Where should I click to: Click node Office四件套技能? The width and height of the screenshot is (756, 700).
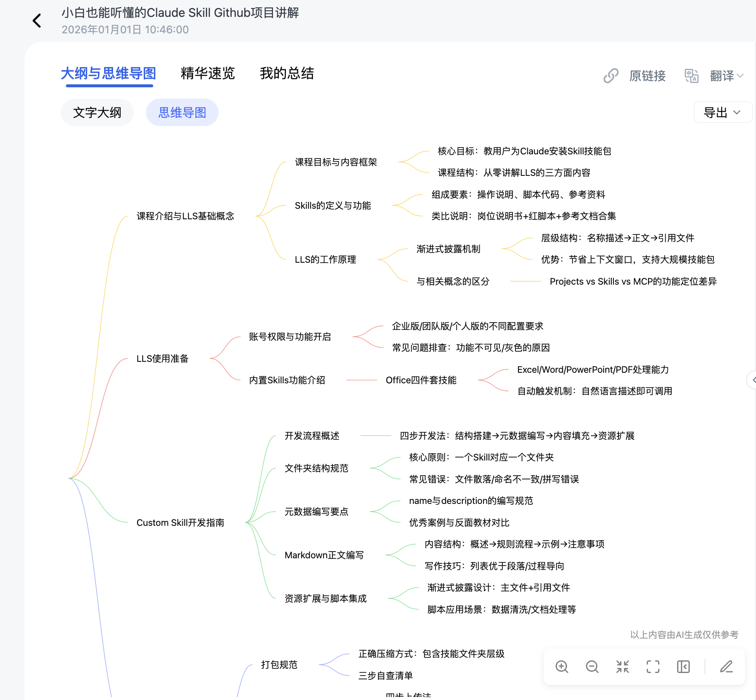421,380
